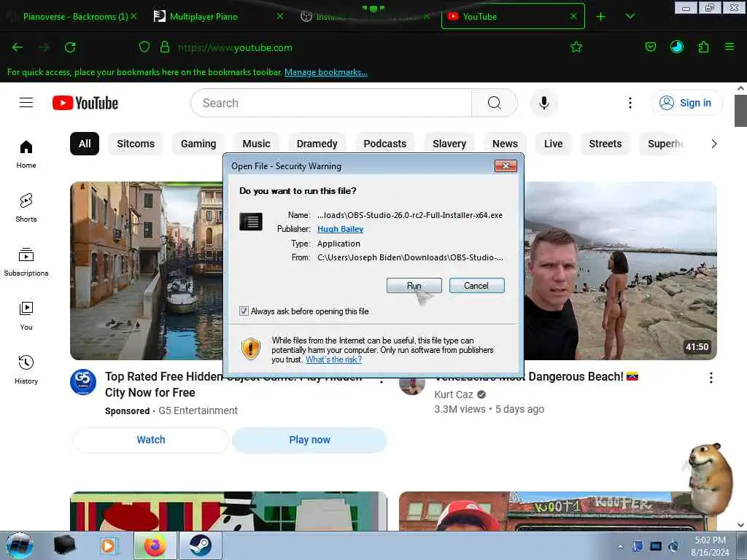747x560 pixels.
Task: Click the page vertical scrollbar thumb
Action: (x=740, y=111)
